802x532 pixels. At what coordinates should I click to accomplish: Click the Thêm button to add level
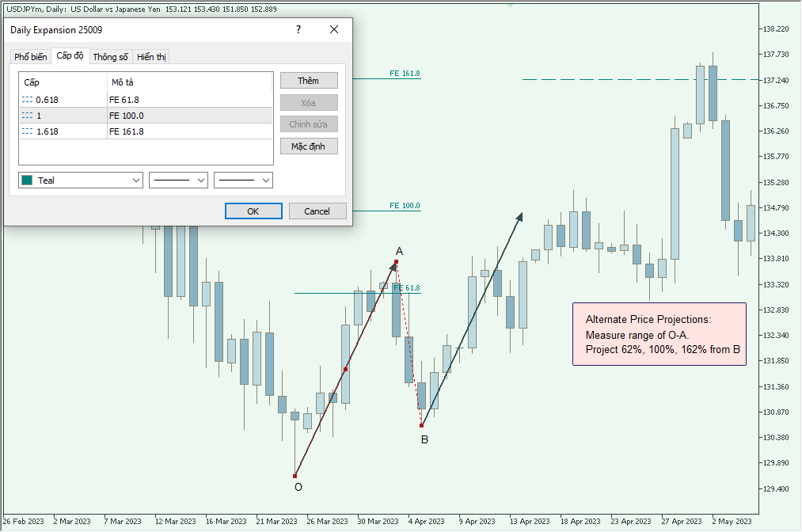[x=309, y=81]
